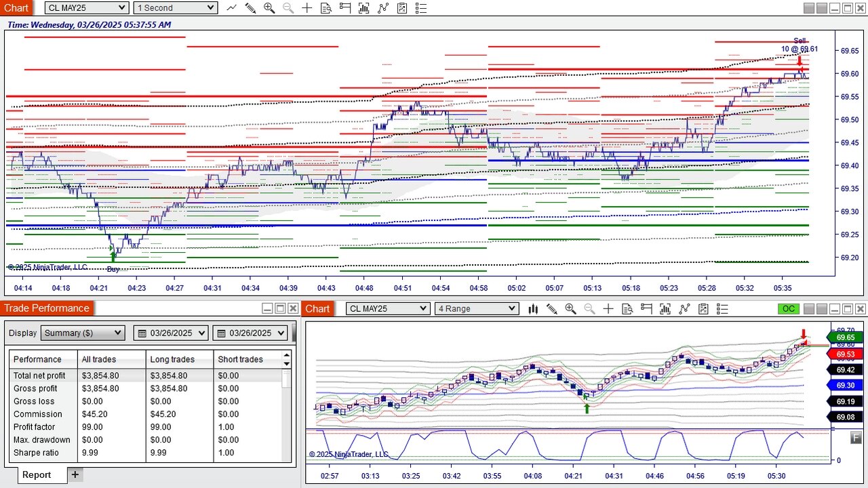The width and height of the screenshot is (868, 488).
Task: Show Data Box in bottom chart toolbar
Action: (627, 309)
